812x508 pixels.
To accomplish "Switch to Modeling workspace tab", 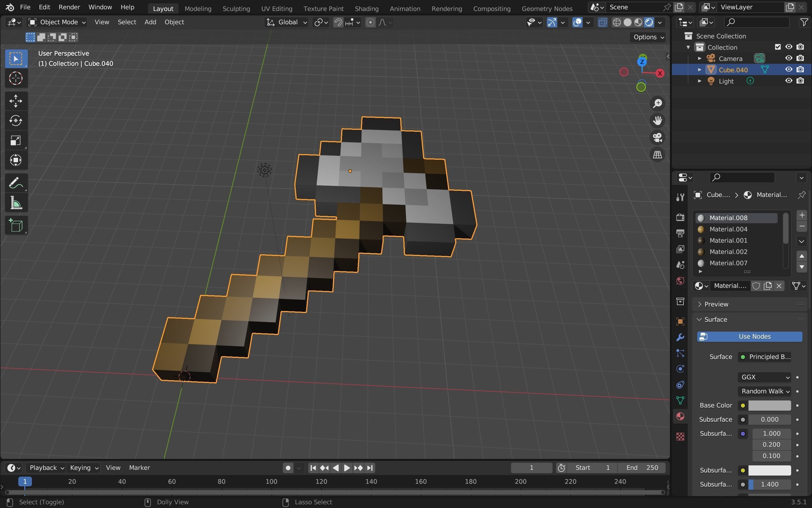I will tap(198, 8).
